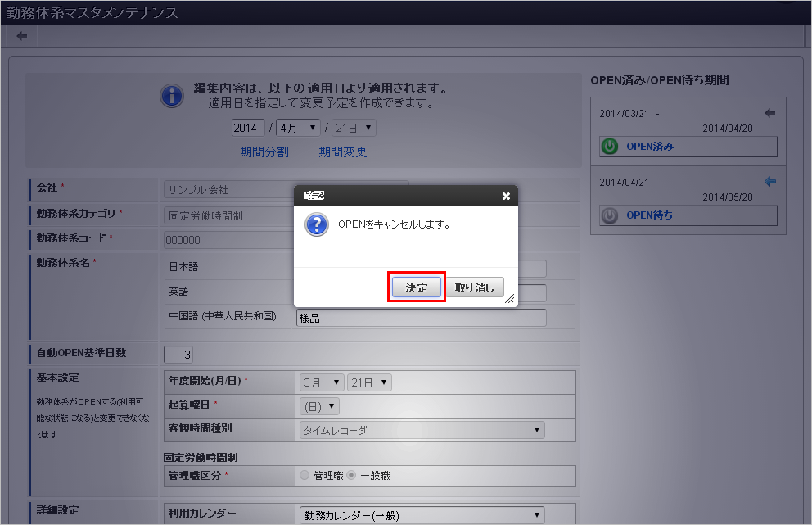This screenshot has width=812, height=525.
Task: Click the 英語 label row
Action: 178,292
